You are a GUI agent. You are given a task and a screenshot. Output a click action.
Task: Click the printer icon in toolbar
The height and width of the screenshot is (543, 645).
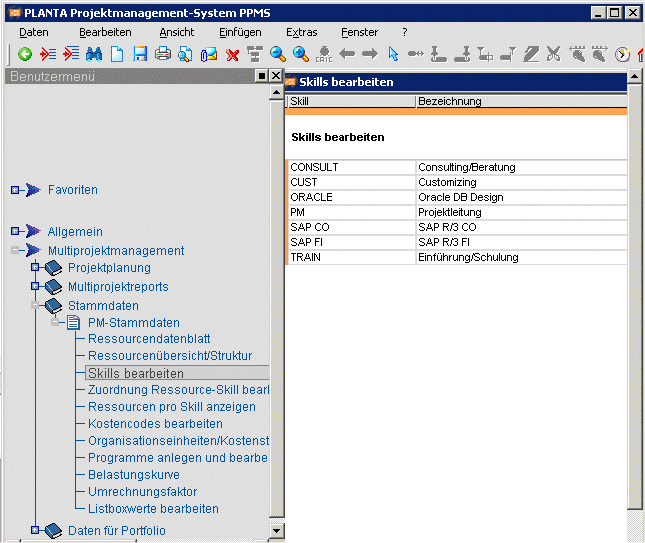(x=163, y=54)
